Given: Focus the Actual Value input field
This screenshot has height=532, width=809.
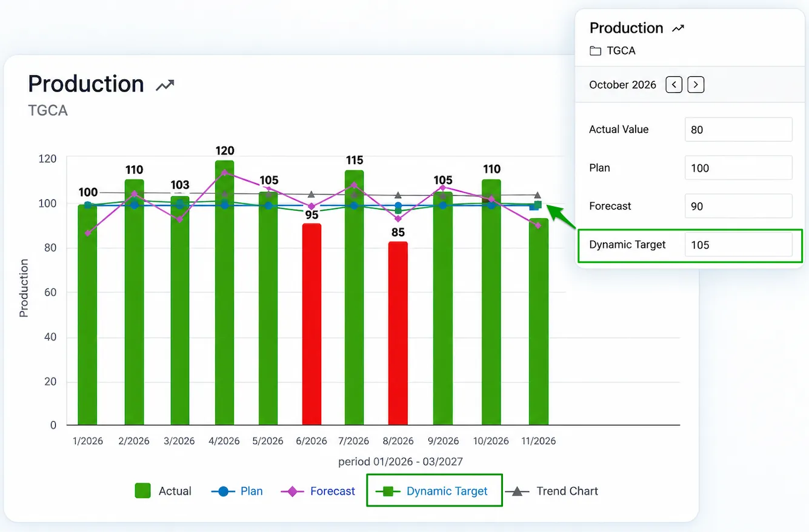Looking at the screenshot, I should pyautogui.click(x=738, y=130).
